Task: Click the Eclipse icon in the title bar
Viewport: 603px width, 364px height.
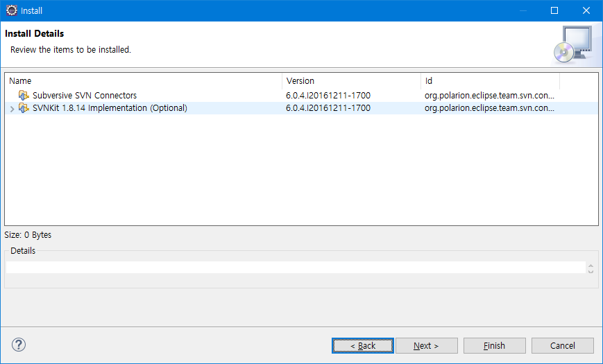Action: coord(12,10)
